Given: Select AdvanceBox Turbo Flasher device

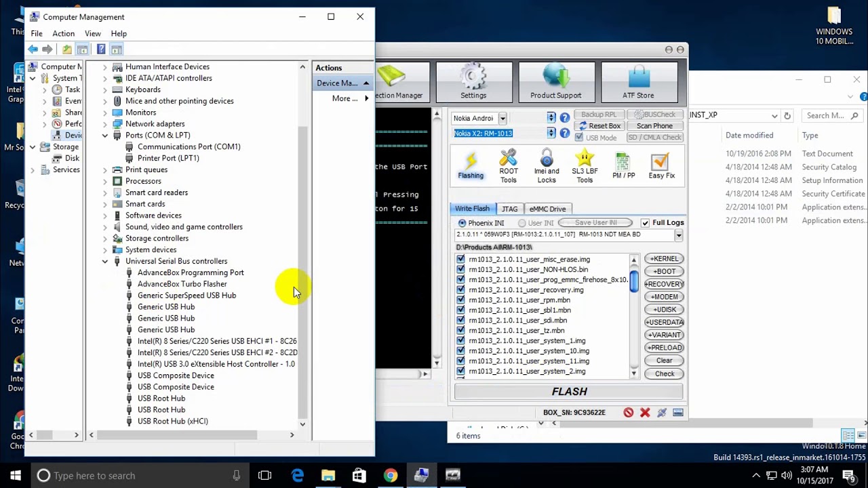Looking at the screenshot, I should pyautogui.click(x=182, y=284).
